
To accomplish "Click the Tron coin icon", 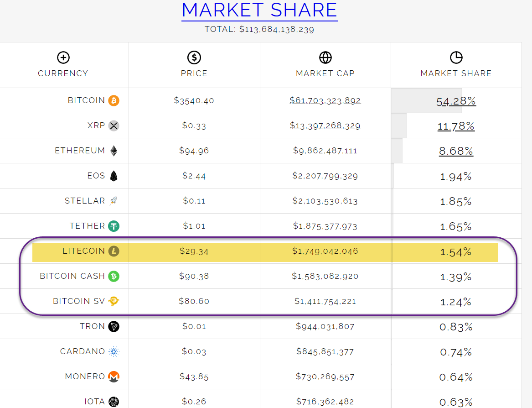I will [x=114, y=326].
